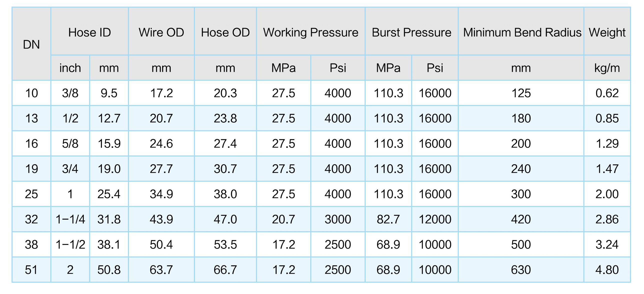Image resolution: width=644 pixels, height=294 pixels.
Task: Click weight 2.86 value
Action: (607, 219)
